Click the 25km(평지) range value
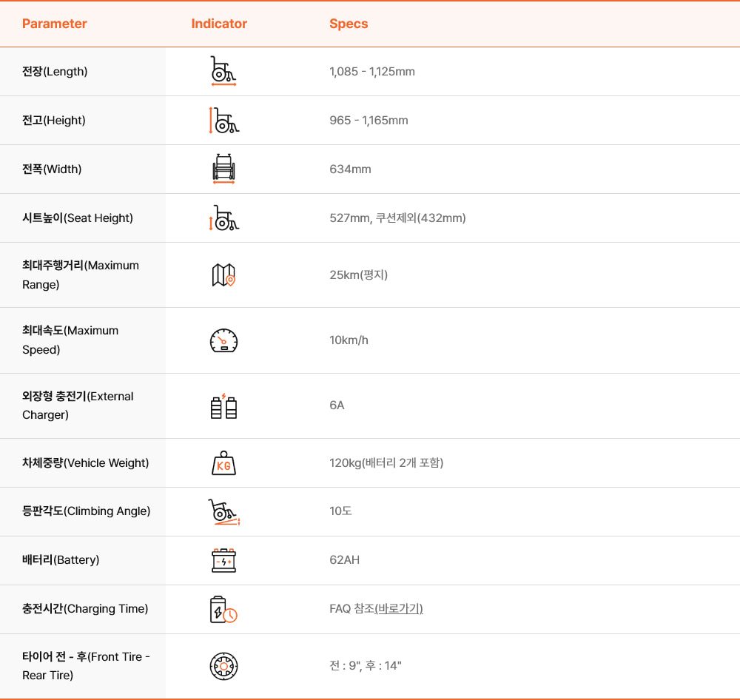Viewport: 740px width, 700px height. [x=359, y=275]
